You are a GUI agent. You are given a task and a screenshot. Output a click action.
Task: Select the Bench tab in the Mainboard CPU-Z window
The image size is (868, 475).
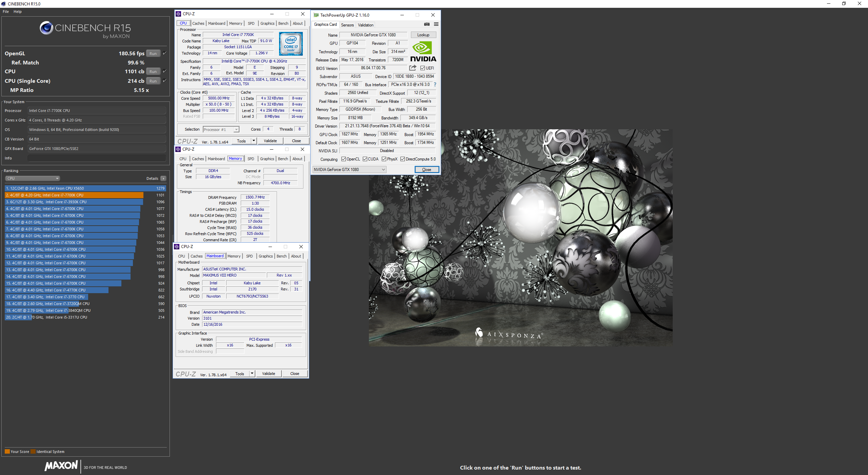(282, 256)
